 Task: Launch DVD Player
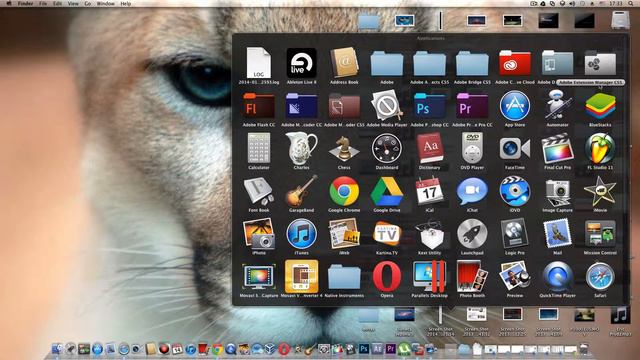pyautogui.click(x=472, y=149)
